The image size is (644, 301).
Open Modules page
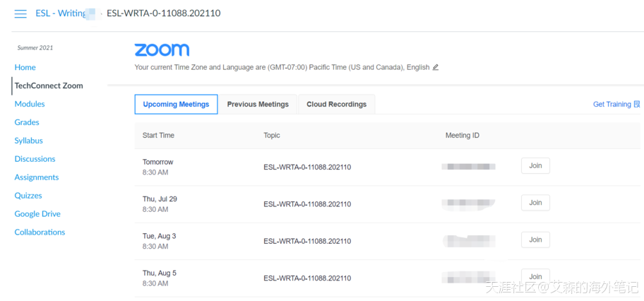[x=30, y=104]
